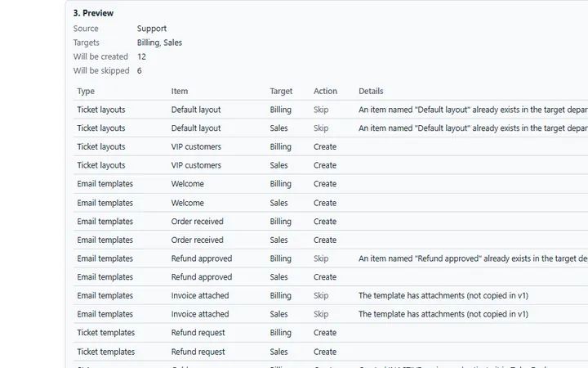Screen dimensions: 588x368
Task: Click "Ticket layouts" type in Default layout Billing row
Action: pos(101,110)
